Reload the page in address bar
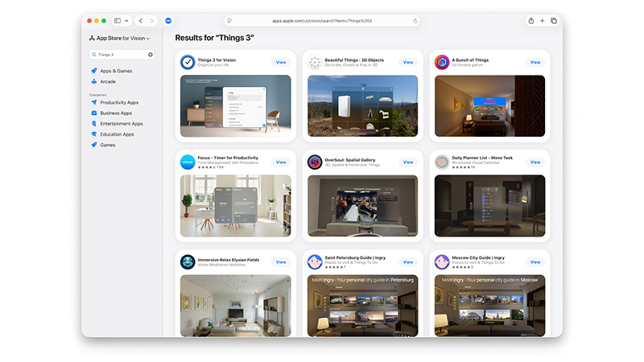 tap(415, 21)
